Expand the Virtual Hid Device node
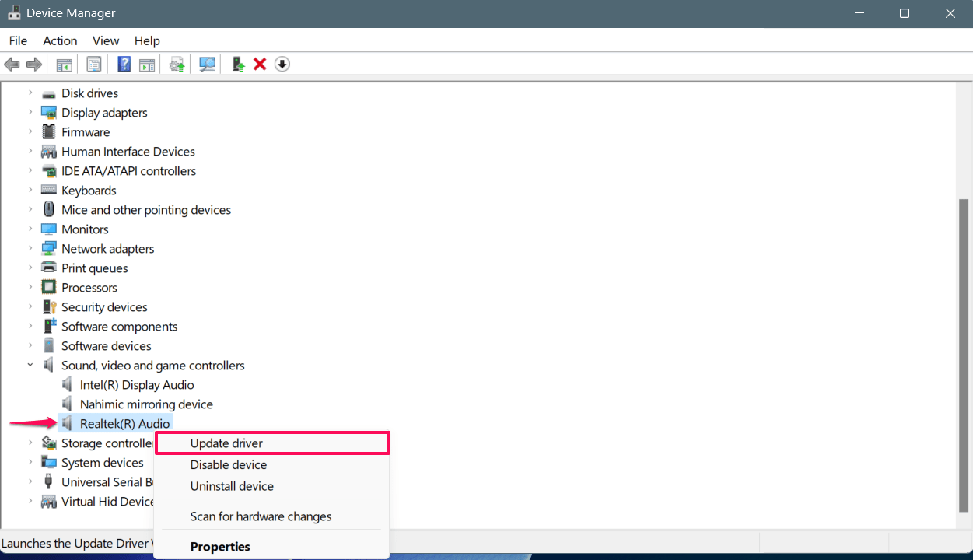The image size is (973, 560). pos(30,502)
